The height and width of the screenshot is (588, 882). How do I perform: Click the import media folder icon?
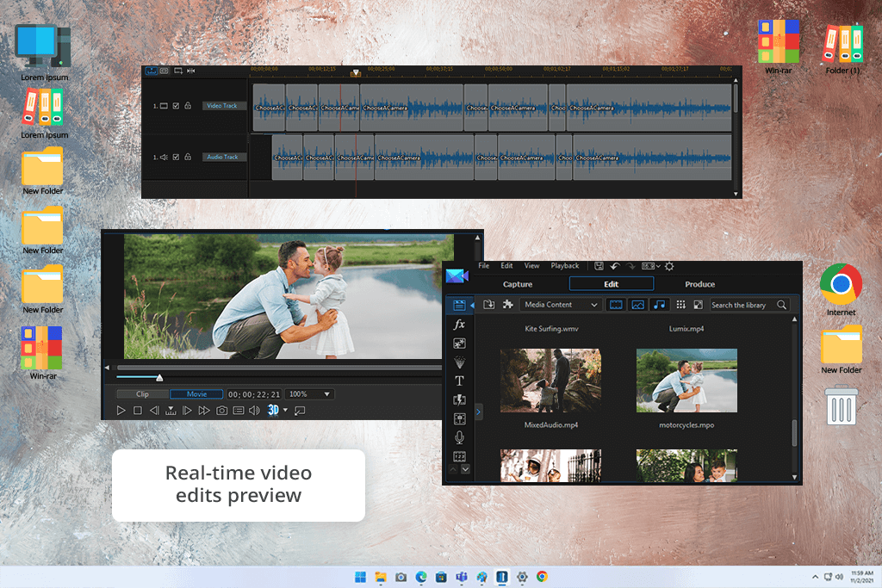489,305
